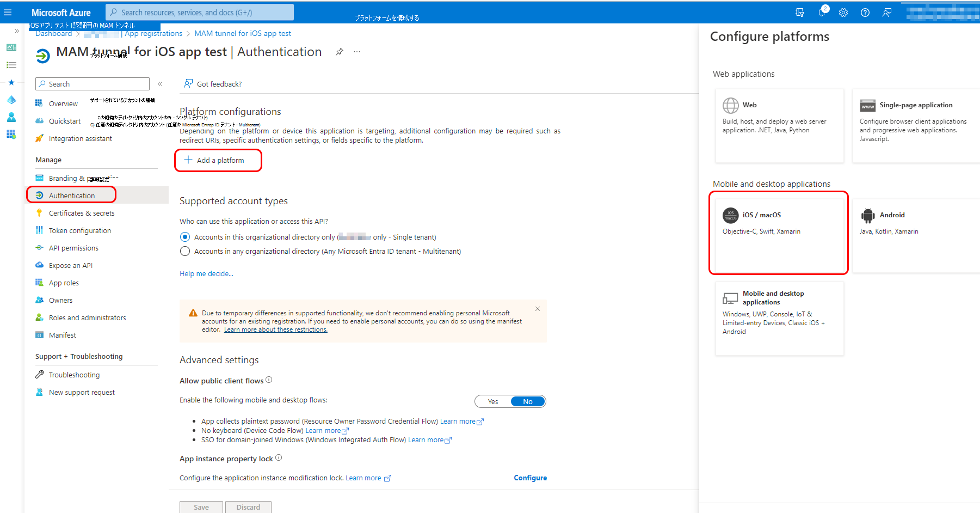
Task: Click the top bar feedback icon
Action: click(887, 12)
